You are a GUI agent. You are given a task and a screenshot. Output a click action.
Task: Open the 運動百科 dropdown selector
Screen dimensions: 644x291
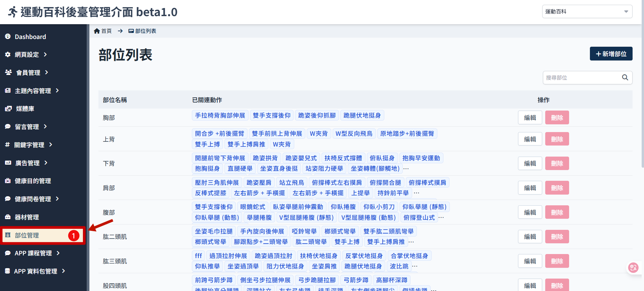(587, 11)
